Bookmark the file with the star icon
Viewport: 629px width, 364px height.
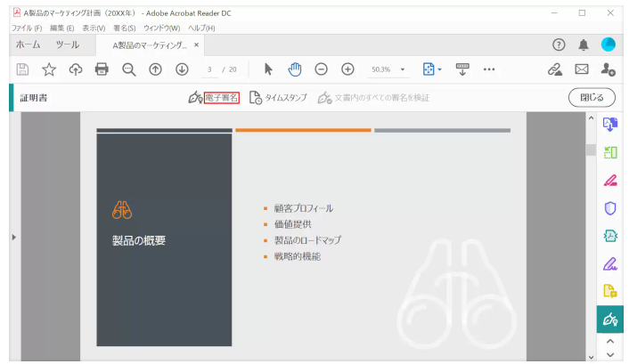(49, 69)
